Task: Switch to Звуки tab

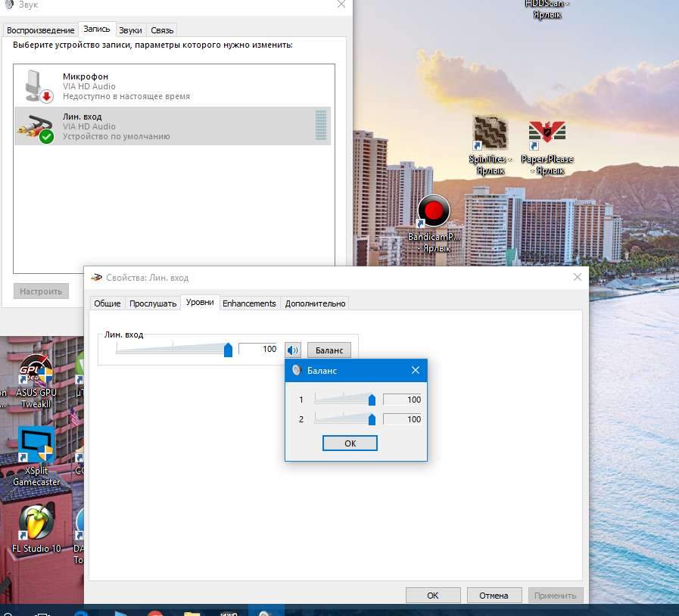Action: pyautogui.click(x=130, y=30)
